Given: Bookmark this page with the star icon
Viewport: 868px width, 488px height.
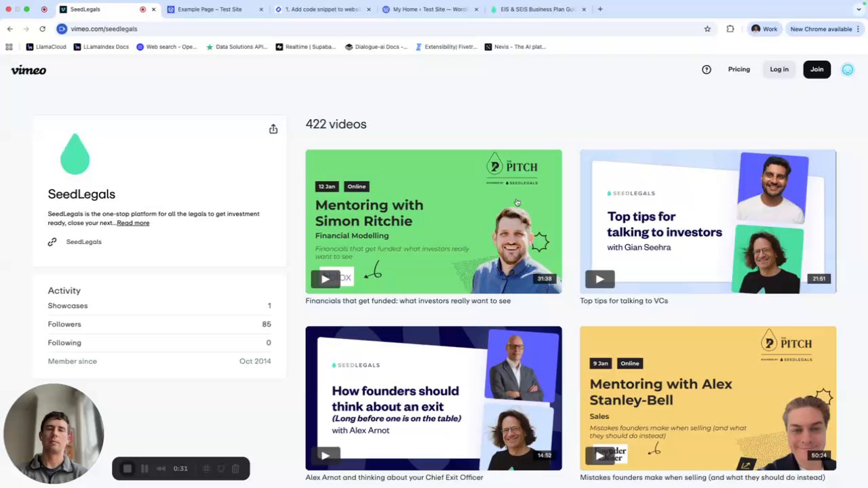Looking at the screenshot, I should (x=707, y=28).
